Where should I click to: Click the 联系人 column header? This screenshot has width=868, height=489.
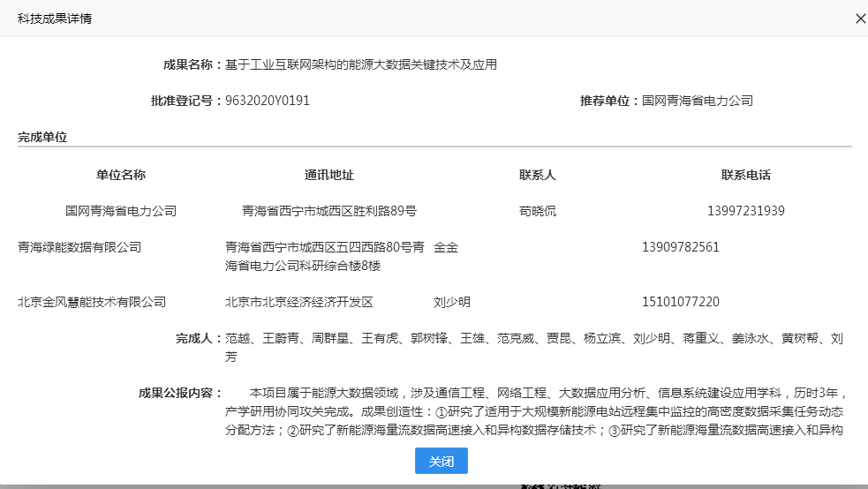[x=538, y=175]
